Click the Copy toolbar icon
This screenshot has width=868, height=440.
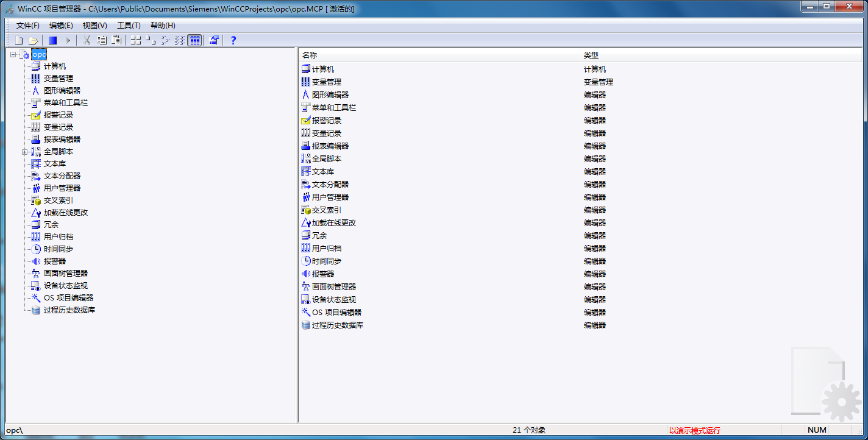point(101,40)
